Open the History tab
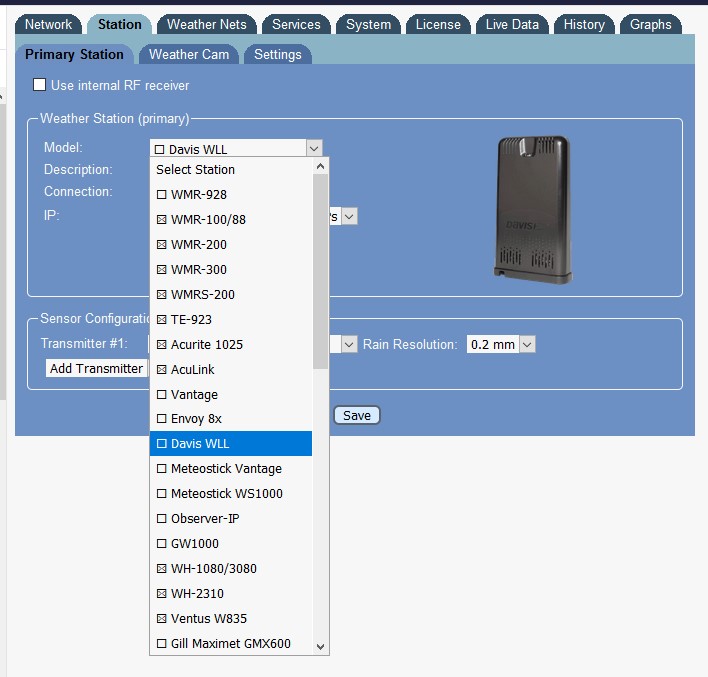Image resolution: width=708 pixels, height=677 pixels. click(x=584, y=24)
